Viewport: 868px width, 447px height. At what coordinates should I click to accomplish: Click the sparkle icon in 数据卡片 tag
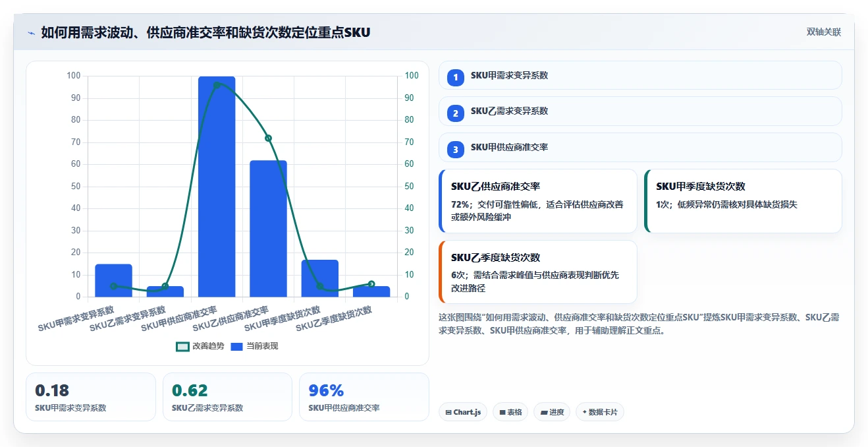584,412
